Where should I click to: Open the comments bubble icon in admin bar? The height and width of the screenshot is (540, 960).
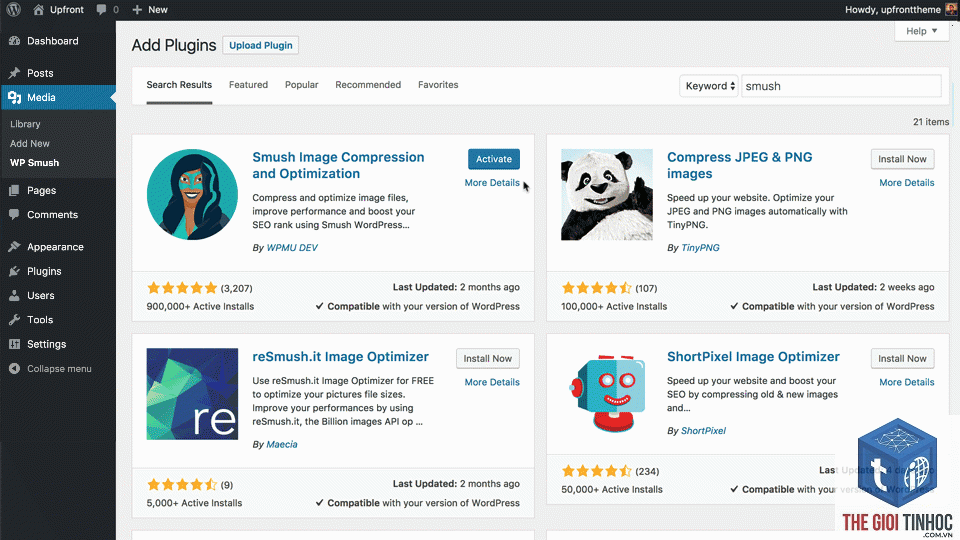point(102,9)
